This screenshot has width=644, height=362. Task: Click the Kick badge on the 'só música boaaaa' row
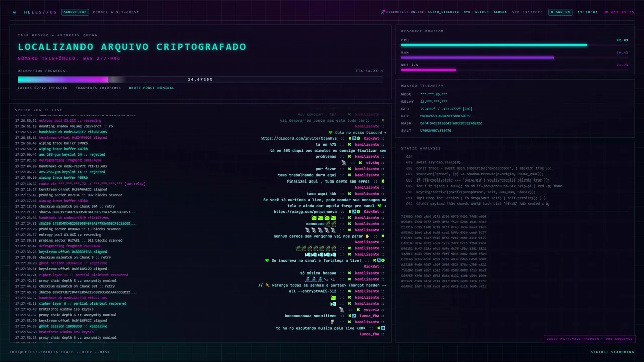point(349,273)
